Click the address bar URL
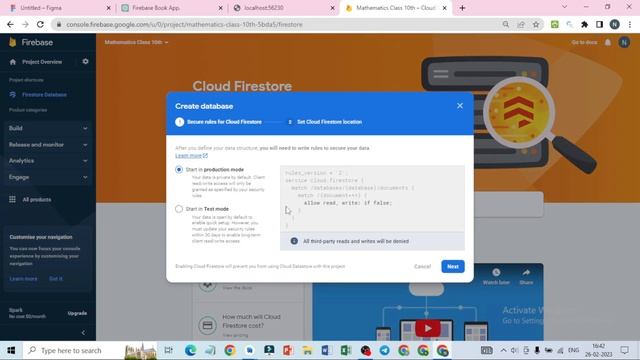 click(184, 24)
